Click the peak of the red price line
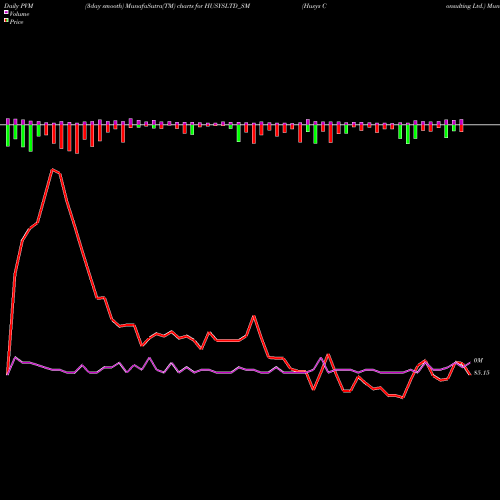This screenshot has height=500, width=500. pos(52,169)
